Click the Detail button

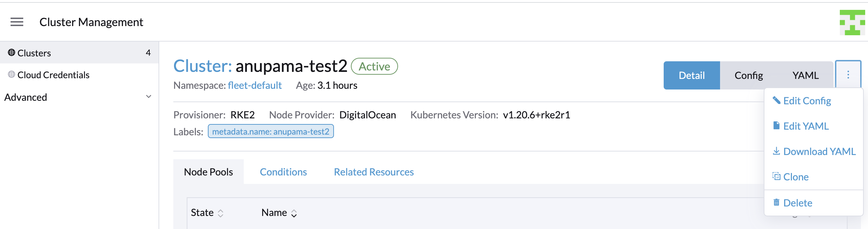pyautogui.click(x=691, y=75)
